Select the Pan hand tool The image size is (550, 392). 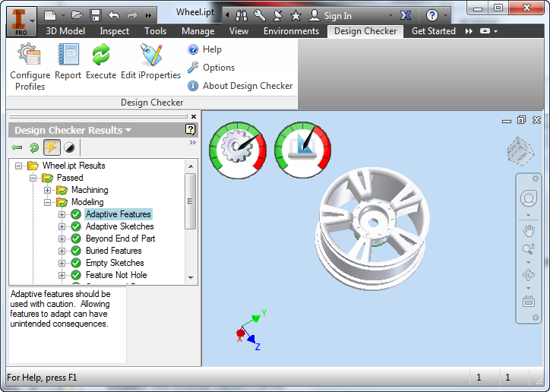coord(529,231)
